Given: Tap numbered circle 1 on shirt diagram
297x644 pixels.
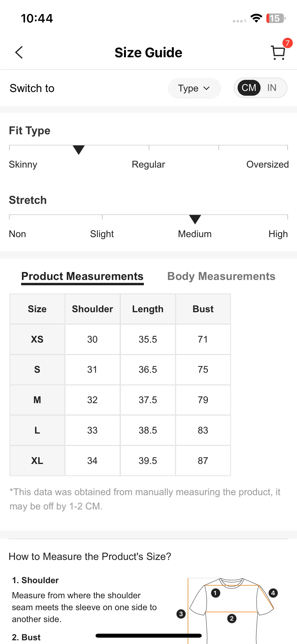Looking at the screenshot, I should 215,593.
